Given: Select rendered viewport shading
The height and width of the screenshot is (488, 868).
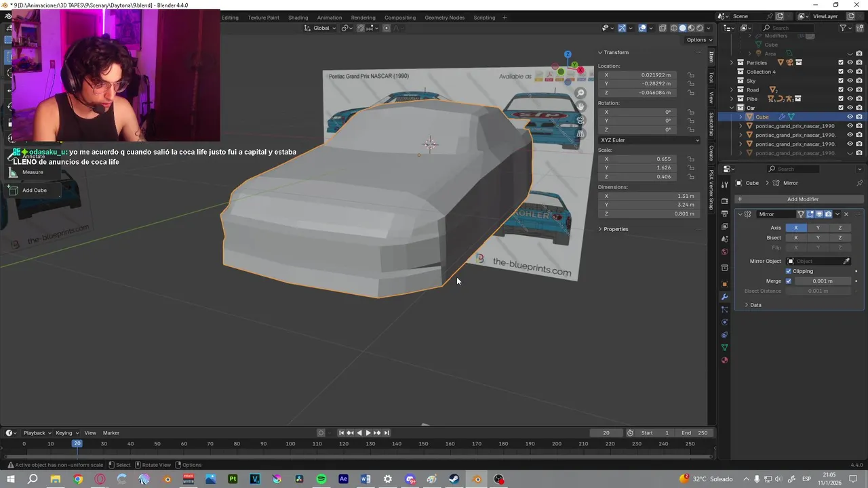Looking at the screenshot, I should (701, 28).
